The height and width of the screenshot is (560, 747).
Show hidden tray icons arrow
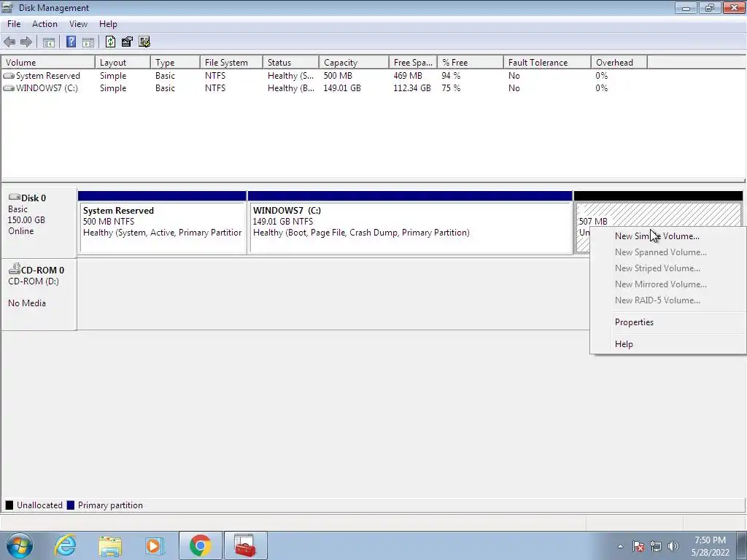[620, 546]
